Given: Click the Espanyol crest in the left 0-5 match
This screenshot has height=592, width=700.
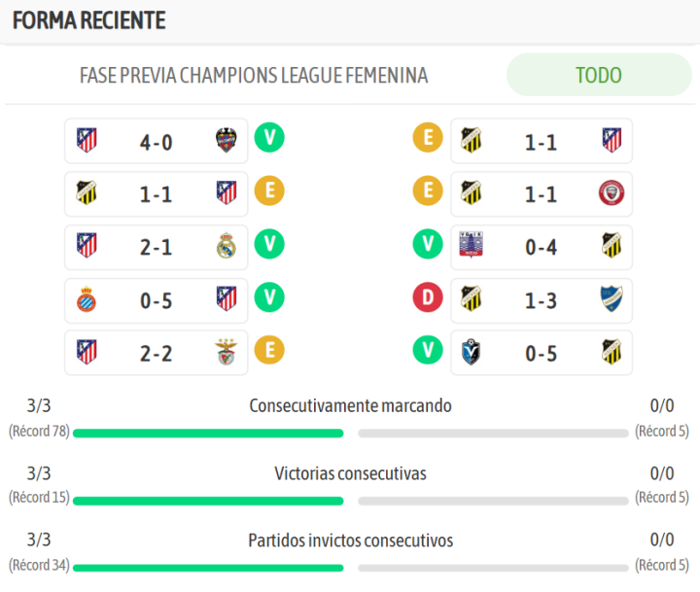Looking at the screenshot, I should tap(87, 299).
